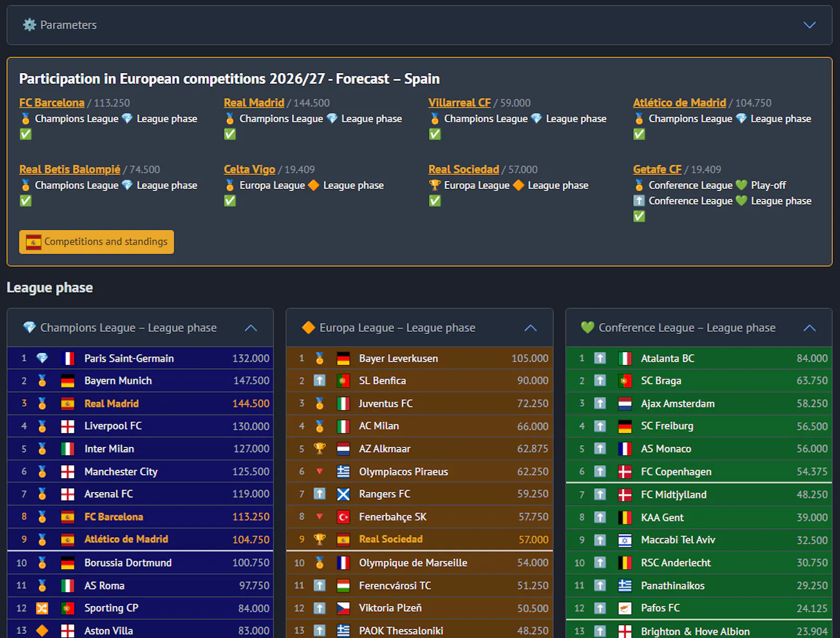Viewport: 840px width, 638px height.
Task: Open Villarreal CF link
Action: [x=459, y=103]
